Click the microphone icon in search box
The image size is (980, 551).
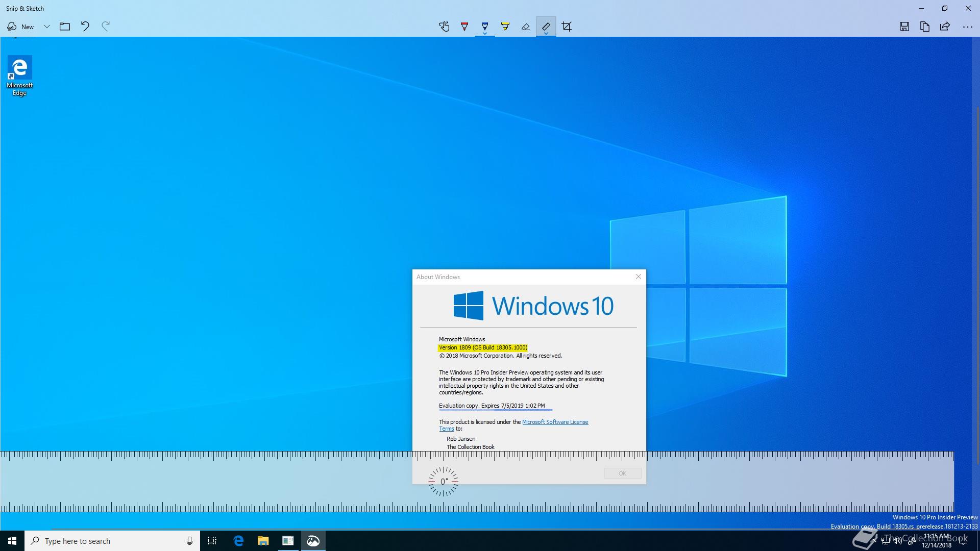189,541
